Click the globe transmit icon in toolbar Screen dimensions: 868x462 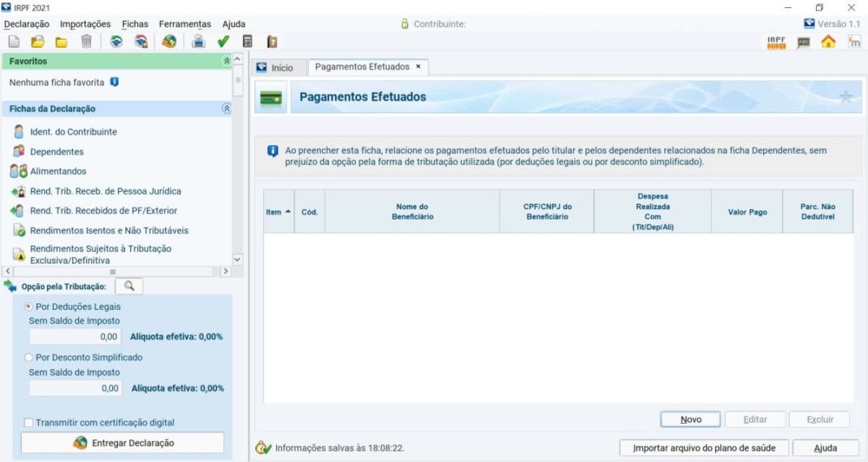169,41
